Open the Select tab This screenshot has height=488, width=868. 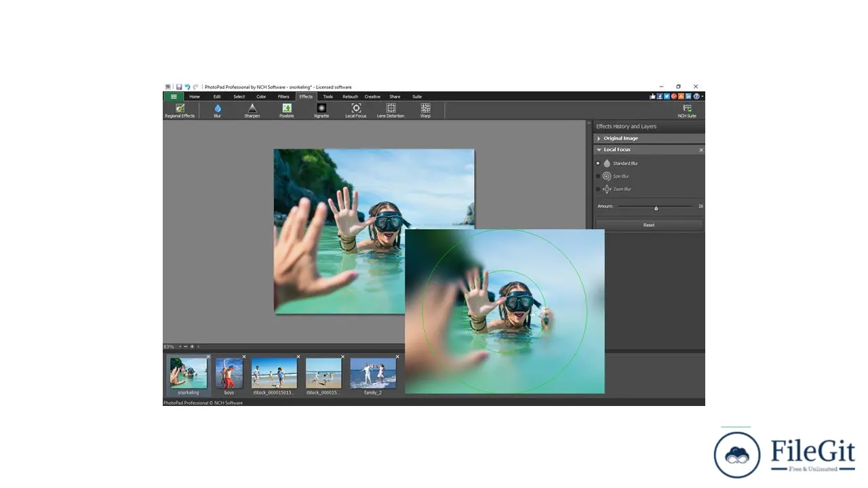pyautogui.click(x=239, y=97)
